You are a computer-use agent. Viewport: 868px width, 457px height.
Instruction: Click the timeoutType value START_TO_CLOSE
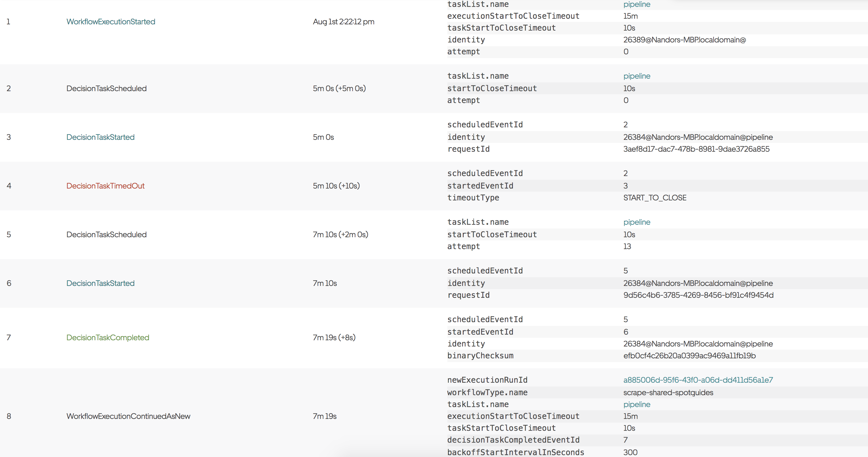point(654,198)
